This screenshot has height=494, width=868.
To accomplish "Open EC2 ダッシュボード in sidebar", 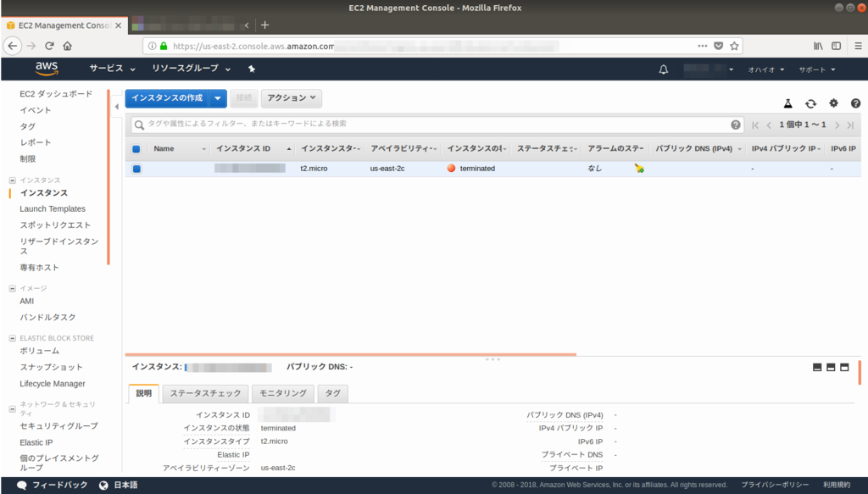I will point(56,94).
